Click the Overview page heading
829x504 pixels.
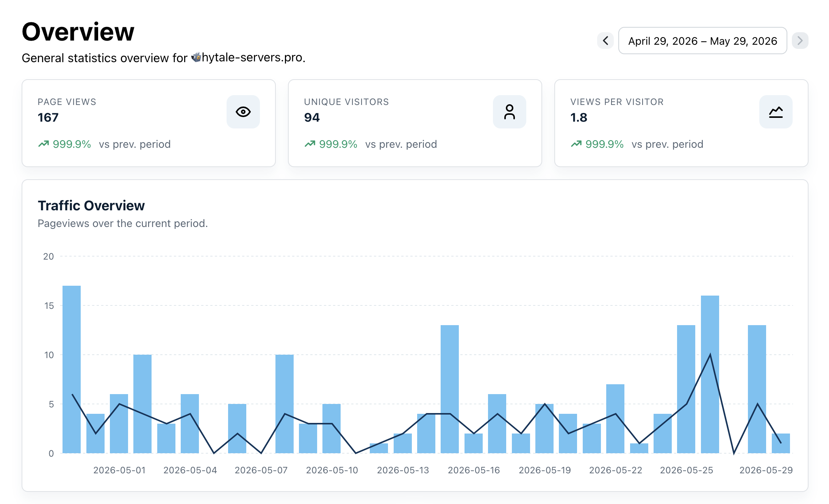tap(78, 31)
